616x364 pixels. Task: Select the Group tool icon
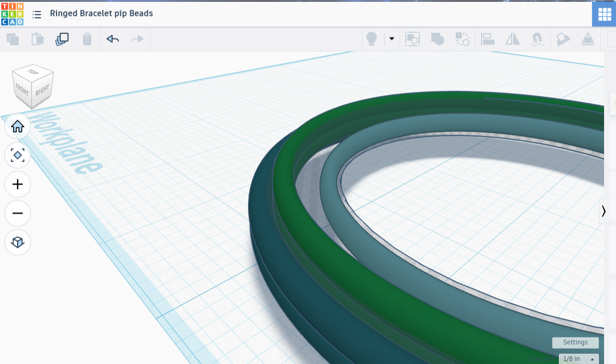click(x=436, y=39)
